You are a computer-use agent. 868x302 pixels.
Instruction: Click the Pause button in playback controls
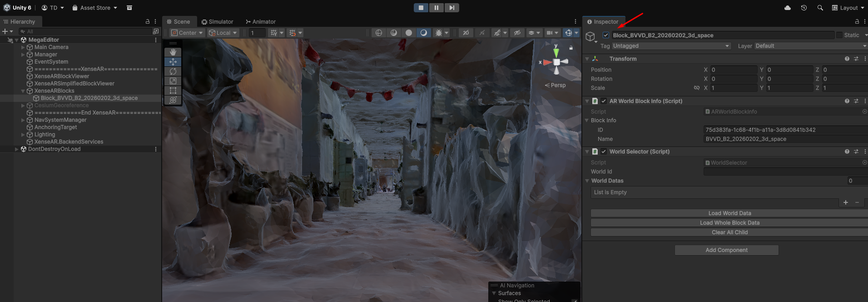pos(436,8)
